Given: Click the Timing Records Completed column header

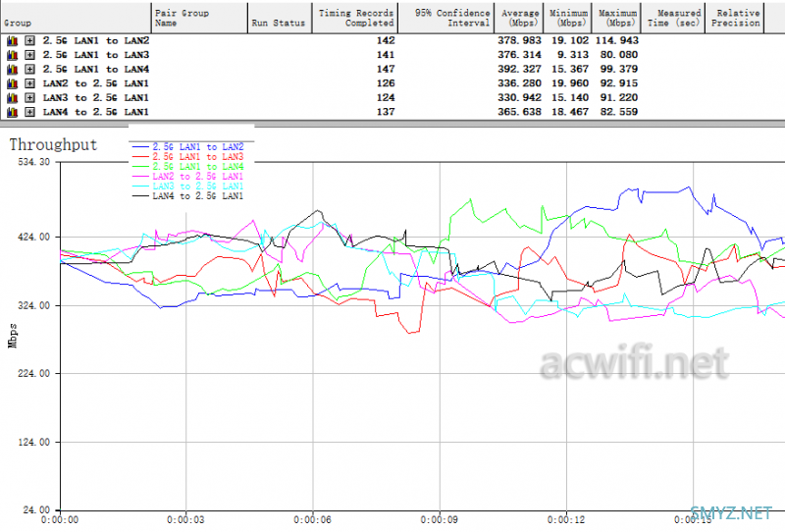Looking at the screenshot, I should pos(355,18).
